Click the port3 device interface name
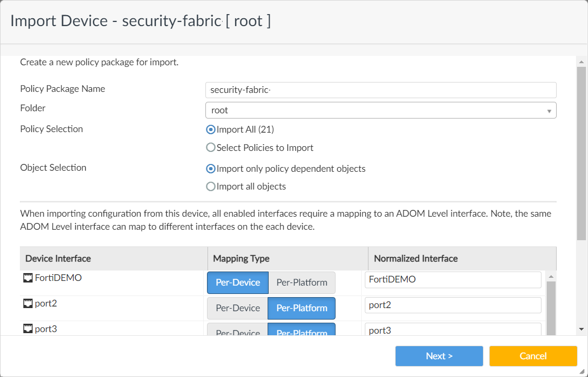The width and height of the screenshot is (588, 377). click(46, 328)
